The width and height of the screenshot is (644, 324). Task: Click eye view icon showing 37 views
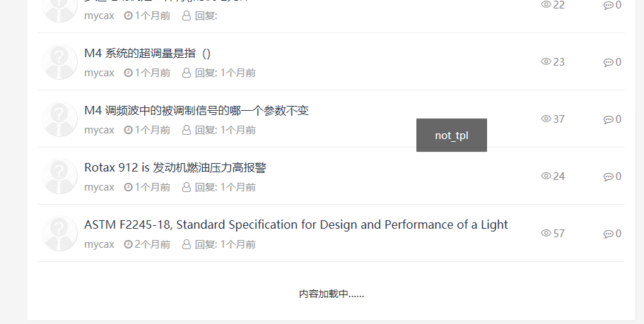click(546, 119)
